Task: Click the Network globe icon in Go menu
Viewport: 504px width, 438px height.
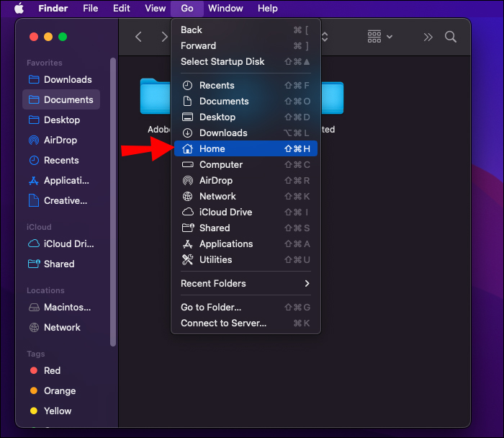Action: pyautogui.click(x=187, y=196)
